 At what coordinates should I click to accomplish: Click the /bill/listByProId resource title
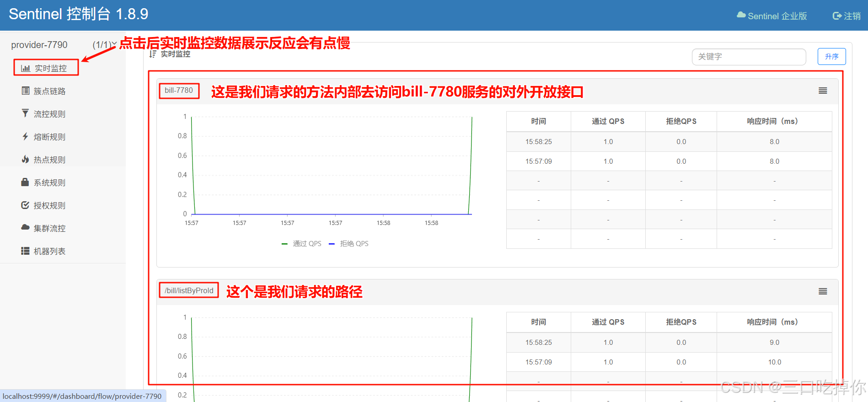tap(189, 290)
